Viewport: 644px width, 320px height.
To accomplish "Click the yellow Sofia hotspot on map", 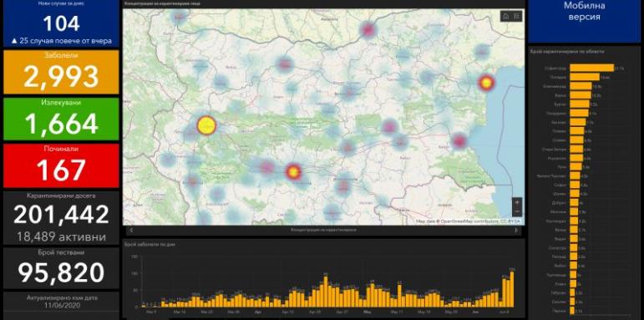I will [206, 125].
